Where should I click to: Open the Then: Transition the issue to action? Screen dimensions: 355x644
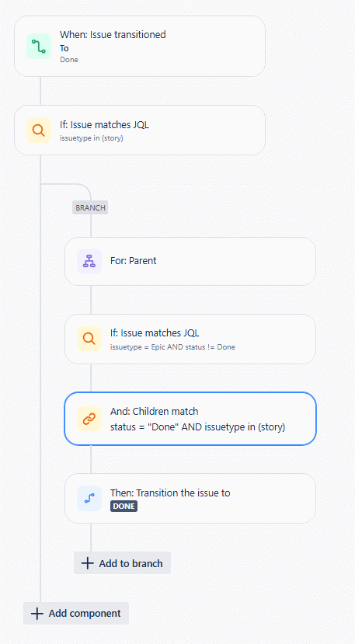point(190,498)
